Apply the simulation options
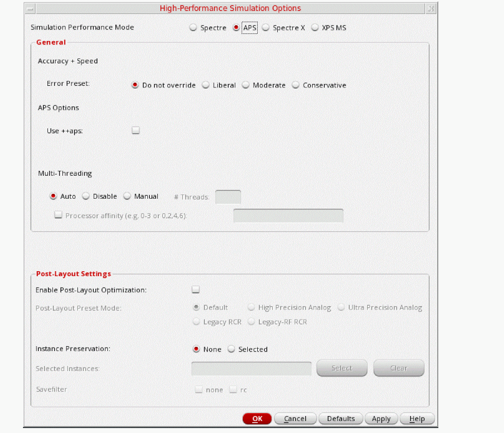This screenshot has height=433, width=504. click(x=381, y=419)
